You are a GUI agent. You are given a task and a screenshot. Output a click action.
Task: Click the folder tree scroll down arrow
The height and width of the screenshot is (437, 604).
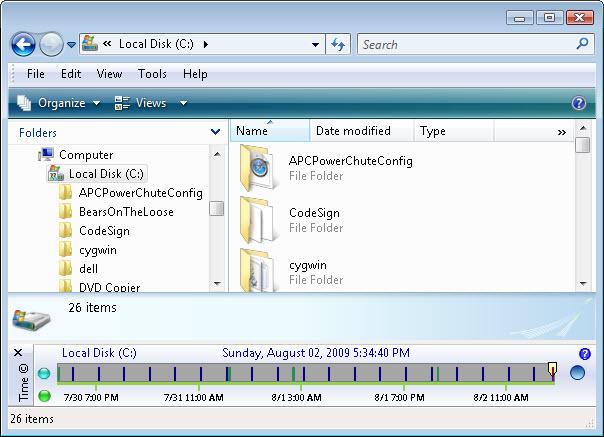point(217,283)
